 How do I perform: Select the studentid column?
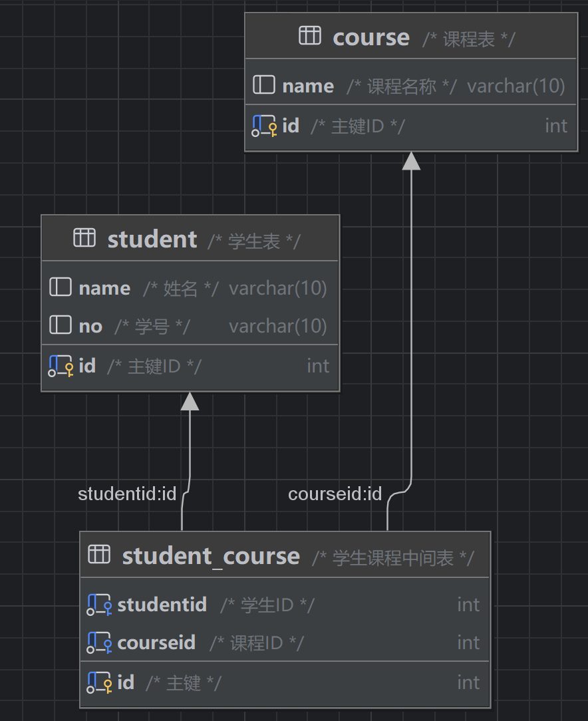click(x=285, y=605)
